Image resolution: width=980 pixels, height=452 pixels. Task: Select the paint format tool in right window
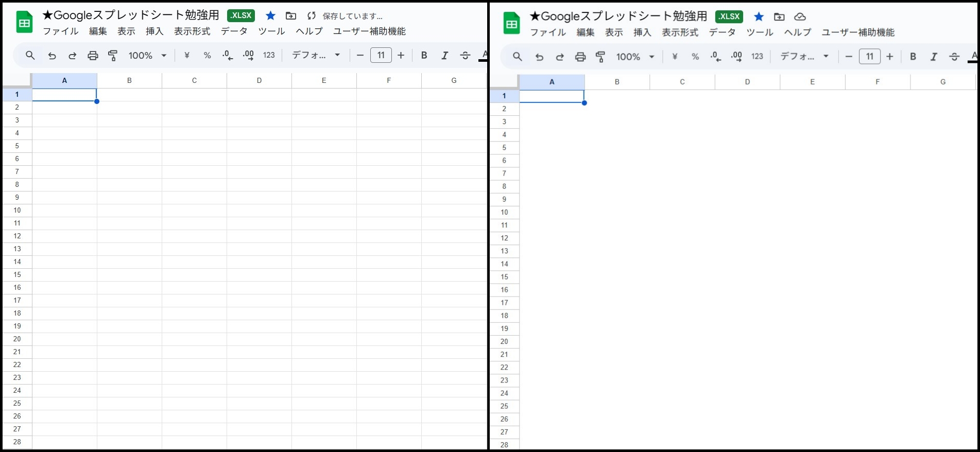(600, 57)
